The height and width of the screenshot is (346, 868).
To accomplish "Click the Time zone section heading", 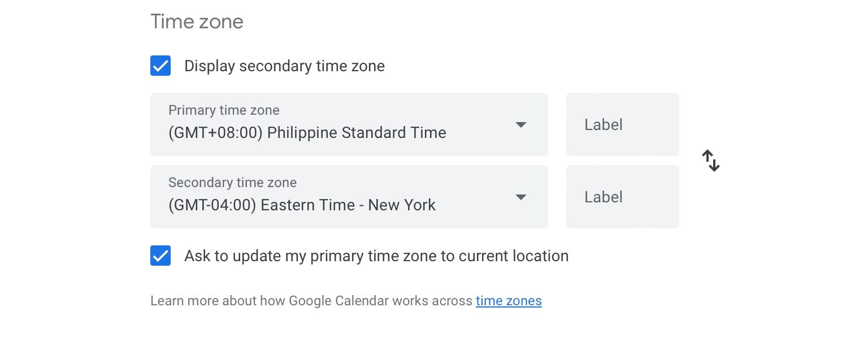I will (197, 21).
